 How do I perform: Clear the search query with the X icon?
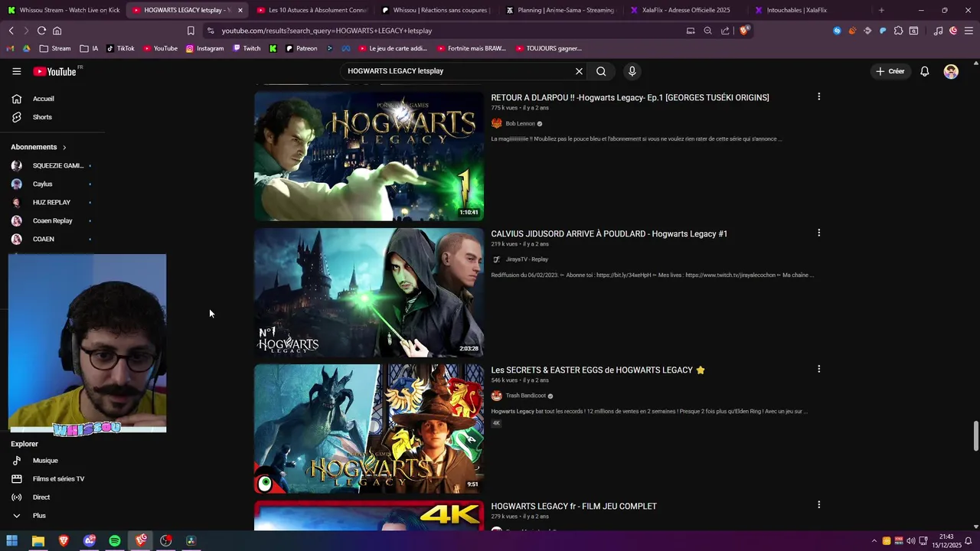[x=579, y=71]
